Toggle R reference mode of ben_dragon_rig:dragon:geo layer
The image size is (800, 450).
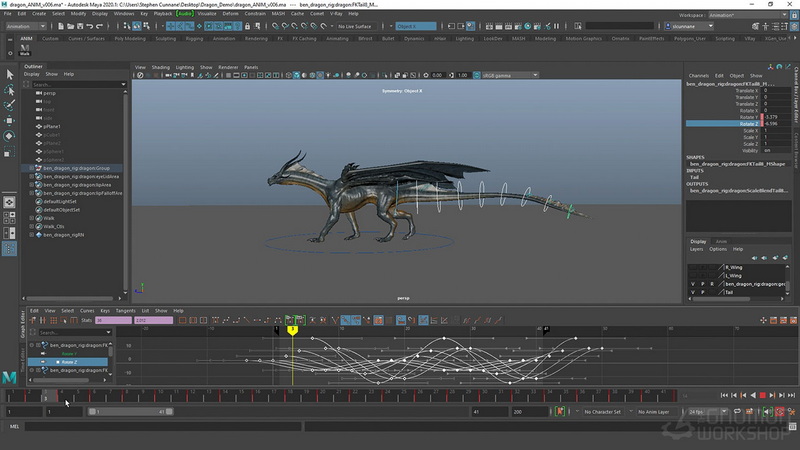[x=712, y=284]
